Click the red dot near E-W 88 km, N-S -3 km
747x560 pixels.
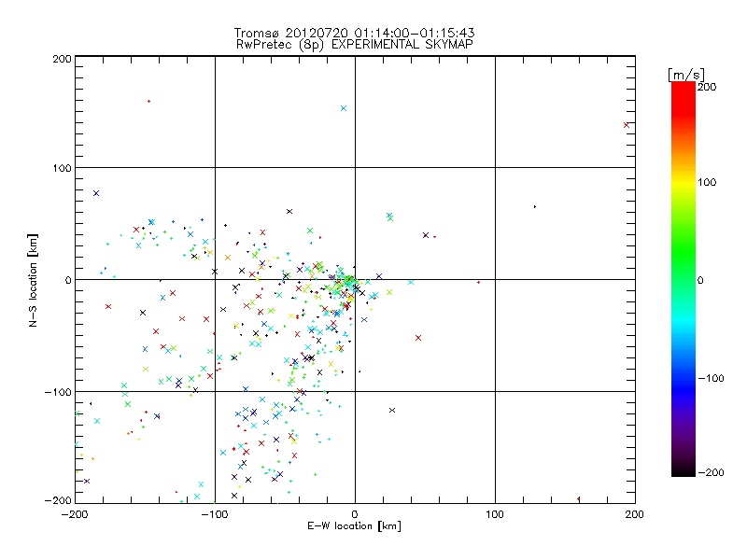pyautogui.click(x=478, y=283)
